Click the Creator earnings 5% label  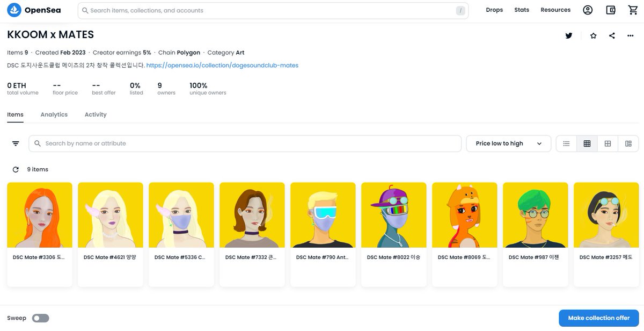(x=122, y=53)
